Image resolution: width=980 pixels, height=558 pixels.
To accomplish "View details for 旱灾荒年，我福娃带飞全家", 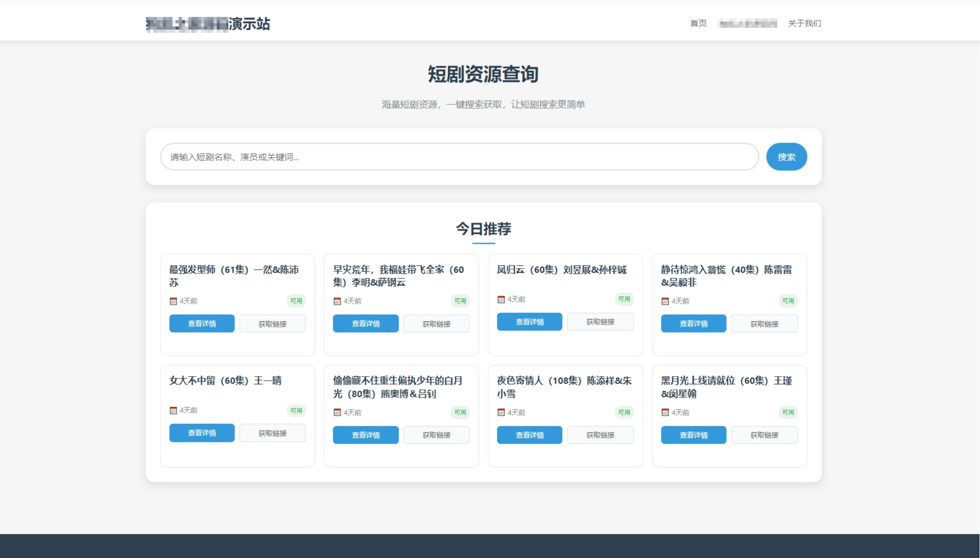I will (366, 324).
